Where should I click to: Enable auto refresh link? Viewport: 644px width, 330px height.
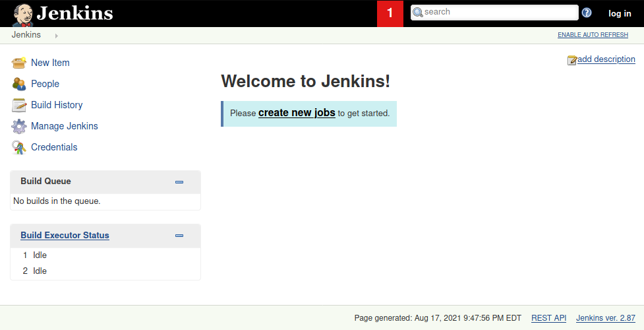(593, 35)
